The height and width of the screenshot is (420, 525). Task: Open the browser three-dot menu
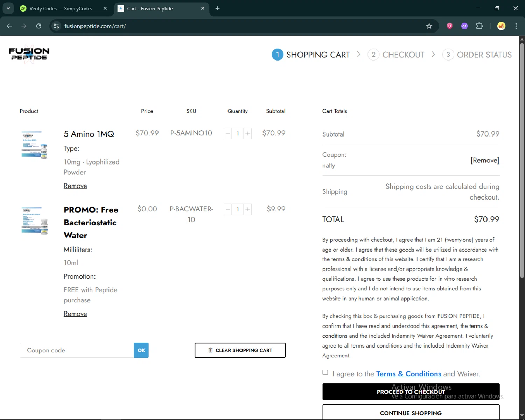pyautogui.click(x=516, y=26)
